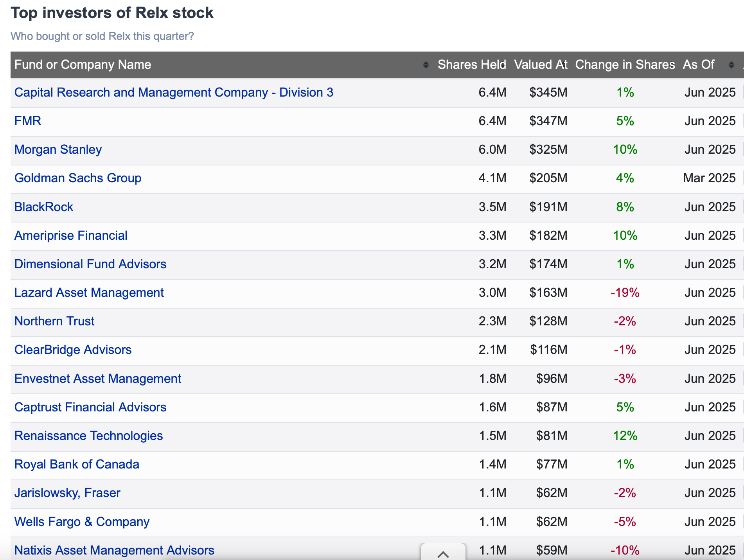Select 3.3M shares for Ameriprise Financial
The width and height of the screenshot is (744, 560).
[492, 235]
